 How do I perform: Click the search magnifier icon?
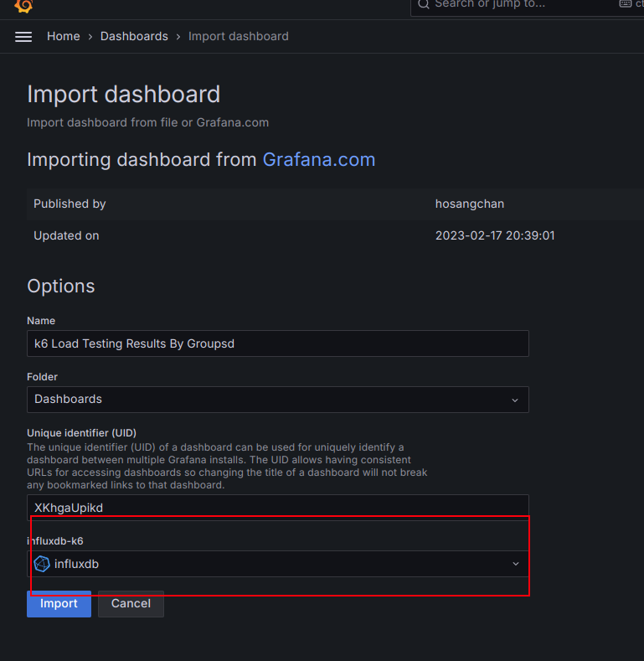tap(423, 4)
